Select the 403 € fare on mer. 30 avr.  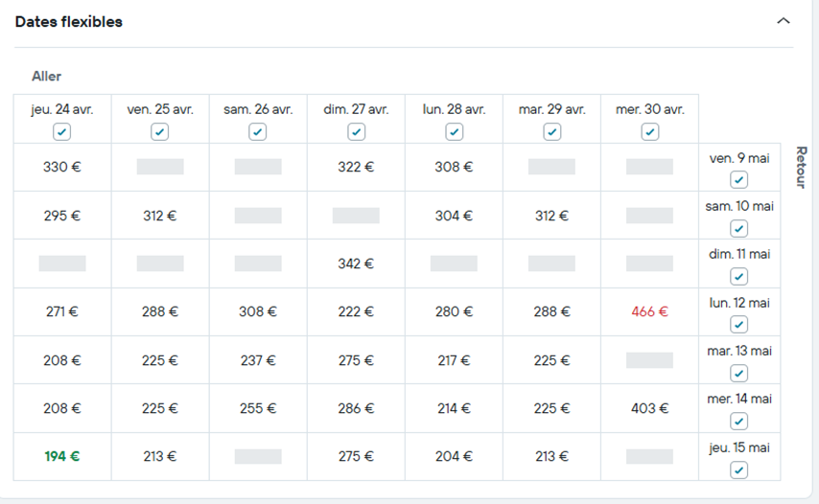pos(650,408)
